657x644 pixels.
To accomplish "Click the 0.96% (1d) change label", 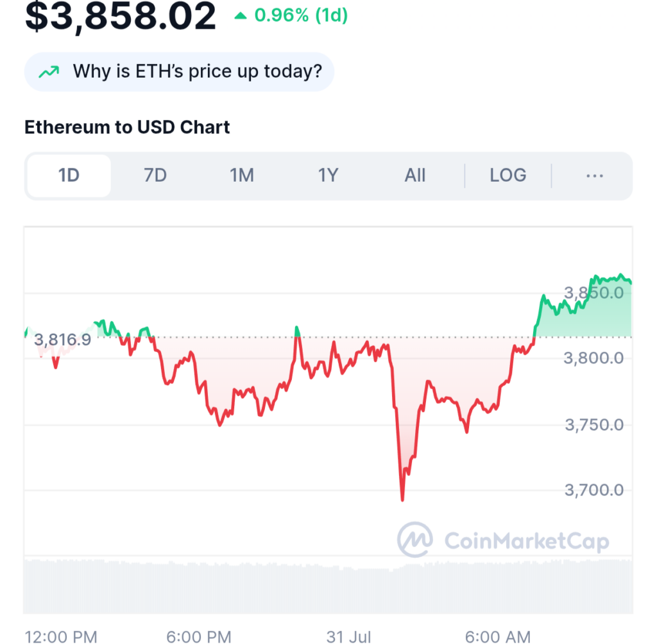I will tap(301, 15).
